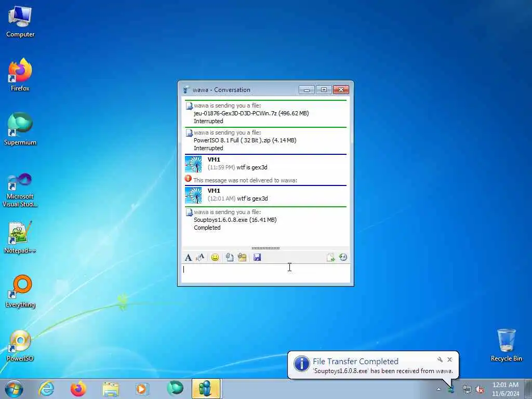This screenshot has height=399, width=532.
Task: Select the Notepad++ desktop shortcut
Action: click(x=20, y=237)
